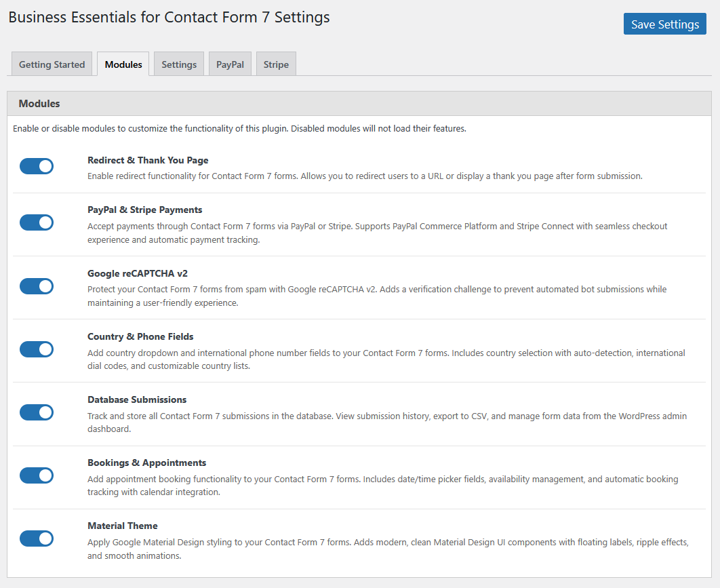This screenshot has height=588, width=720.
Task: Select the Modules tab
Action: 123,64
